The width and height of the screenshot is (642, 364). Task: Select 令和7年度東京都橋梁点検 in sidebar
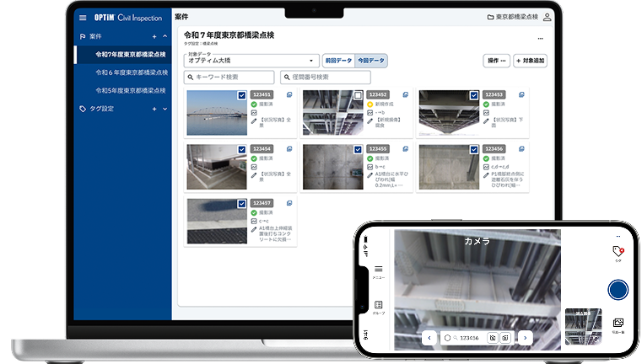123,55
